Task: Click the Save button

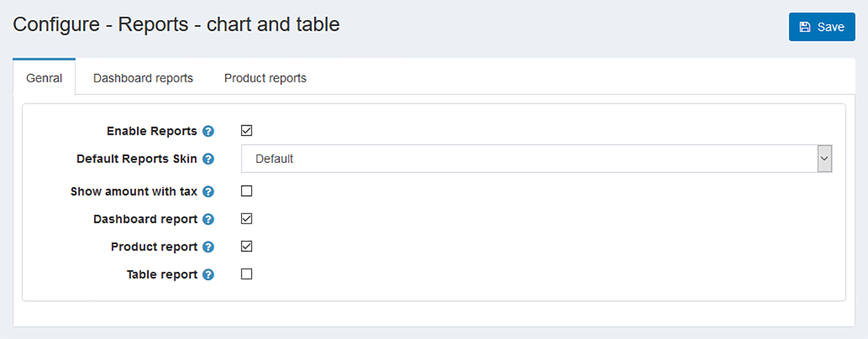Action: point(822,27)
